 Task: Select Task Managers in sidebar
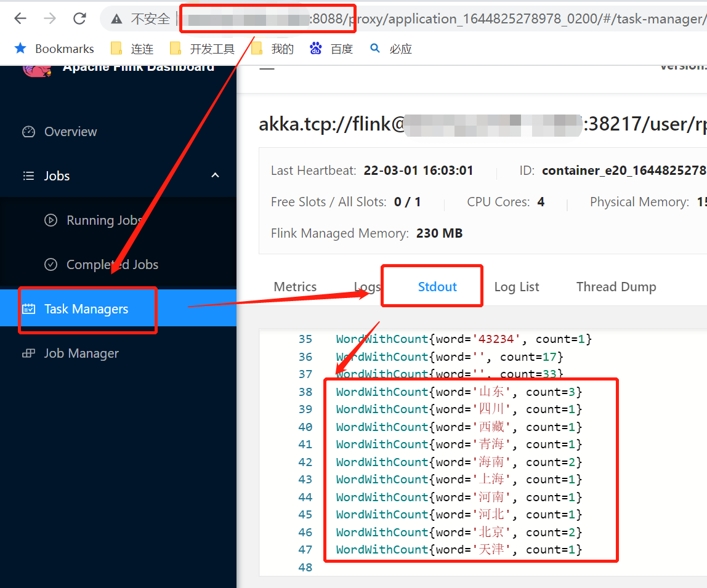[x=86, y=309]
